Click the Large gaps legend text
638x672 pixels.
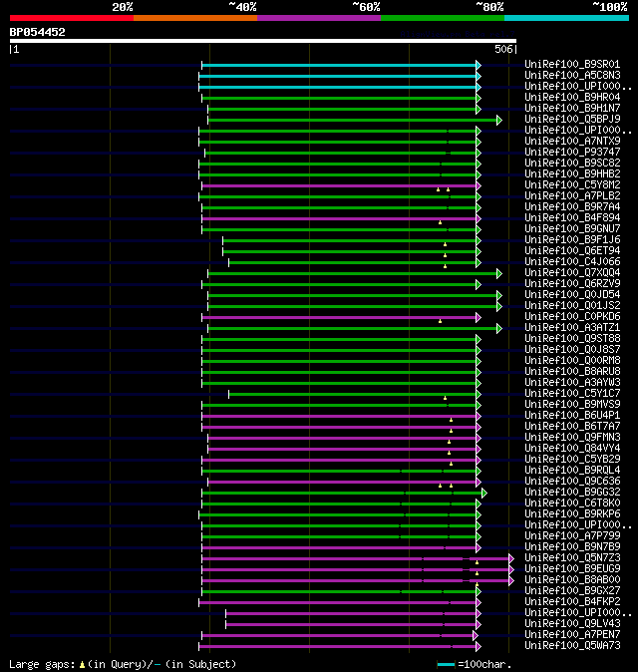coord(42,665)
